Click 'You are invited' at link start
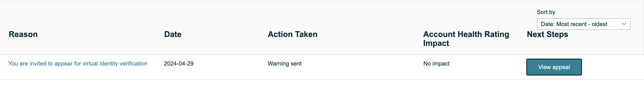 26,63
